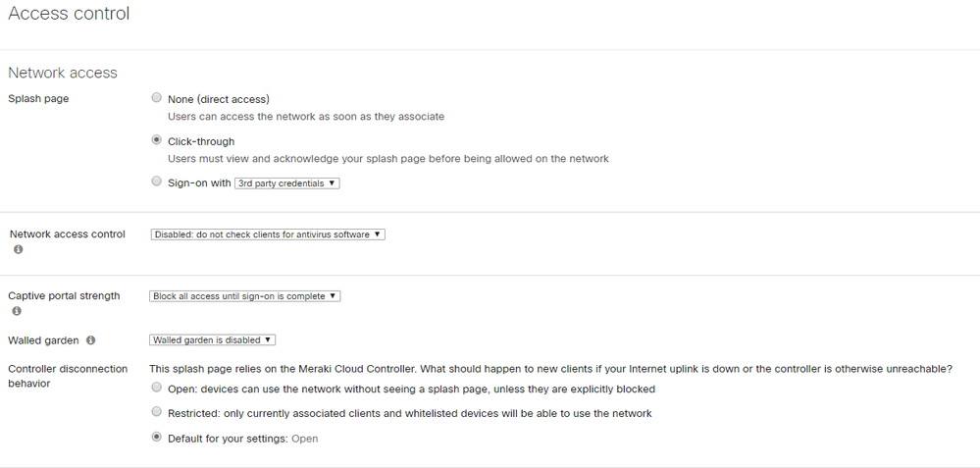Click info icon below Captive portal strength
Viewport: 980px width, 468px height.
(17, 311)
